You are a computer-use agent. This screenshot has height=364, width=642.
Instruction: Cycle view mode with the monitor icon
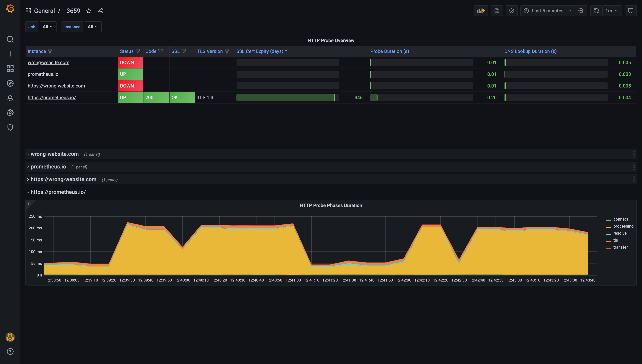tap(630, 11)
